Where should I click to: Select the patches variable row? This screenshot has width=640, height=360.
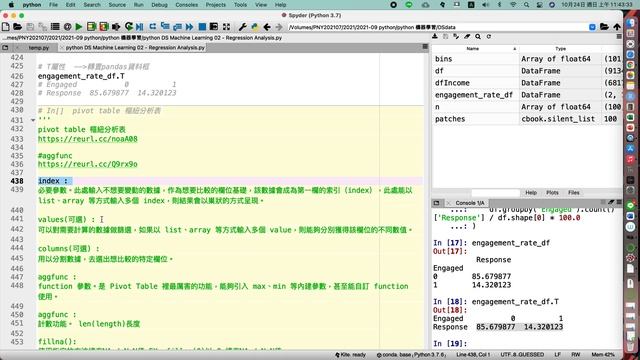coord(527,119)
